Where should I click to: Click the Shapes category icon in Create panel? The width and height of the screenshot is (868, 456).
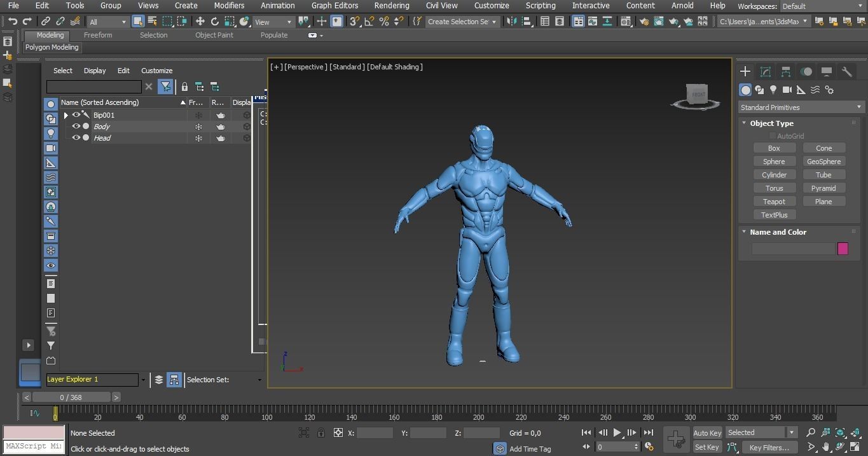[759, 90]
